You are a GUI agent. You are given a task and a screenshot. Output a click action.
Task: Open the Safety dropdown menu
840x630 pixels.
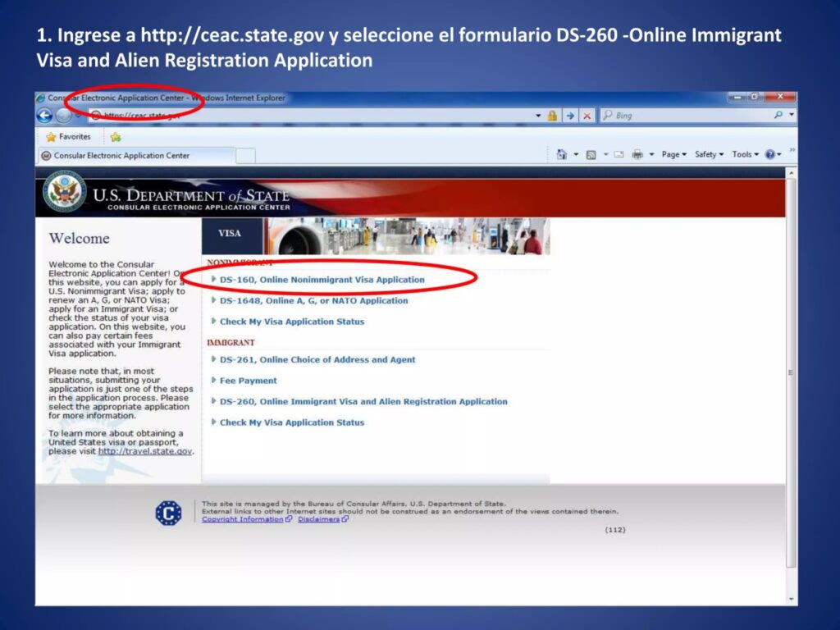click(x=709, y=154)
